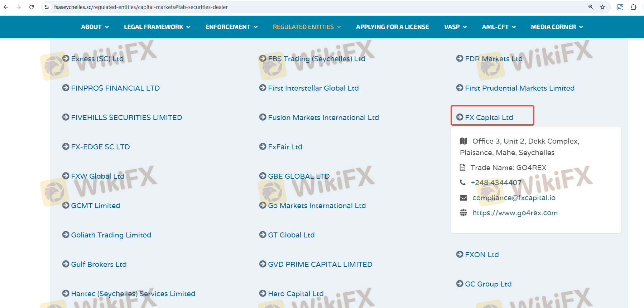Expand Go Markets International Ltd entry

pyautogui.click(x=313, y=206)
